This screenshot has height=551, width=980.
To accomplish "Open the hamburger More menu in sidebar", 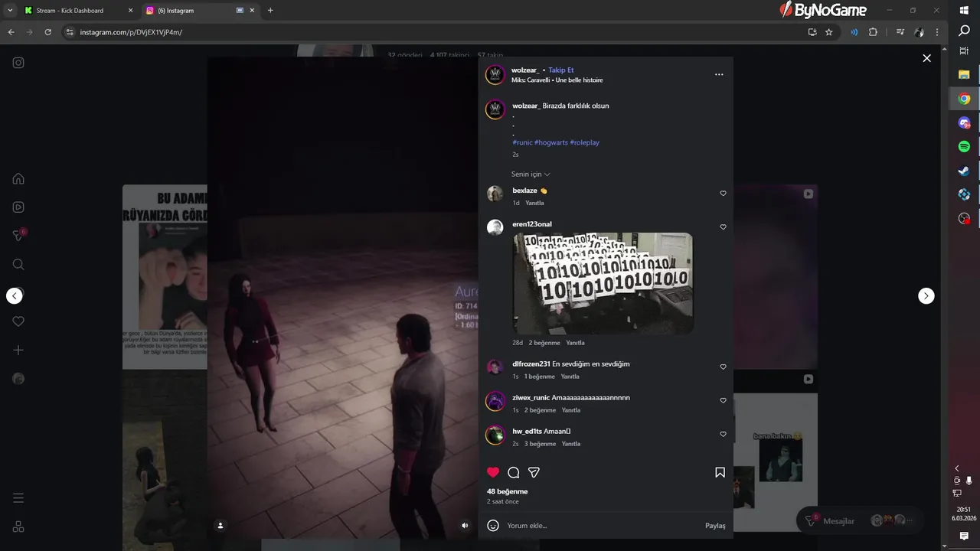I will point(18,498).
